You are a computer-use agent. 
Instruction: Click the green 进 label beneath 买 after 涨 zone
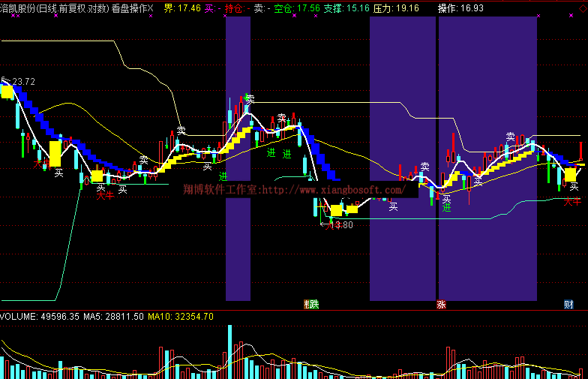point(446,207)
